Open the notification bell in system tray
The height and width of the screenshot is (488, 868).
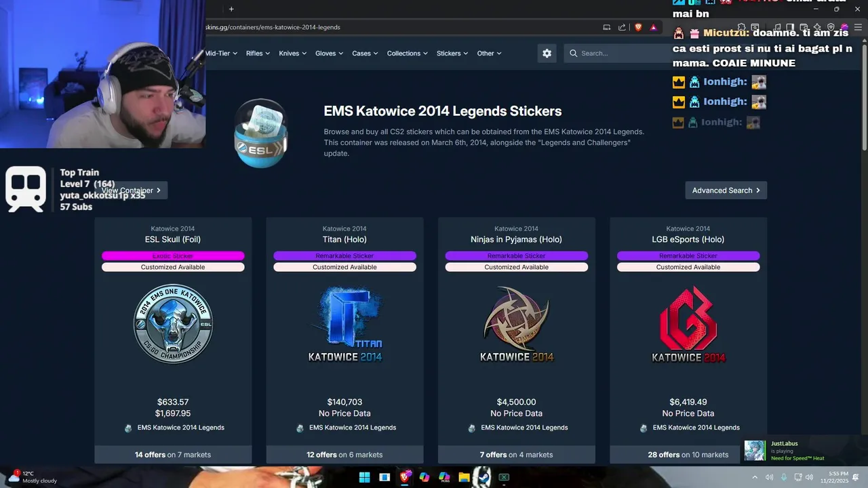pyautogui.click(x=856, y=477)
